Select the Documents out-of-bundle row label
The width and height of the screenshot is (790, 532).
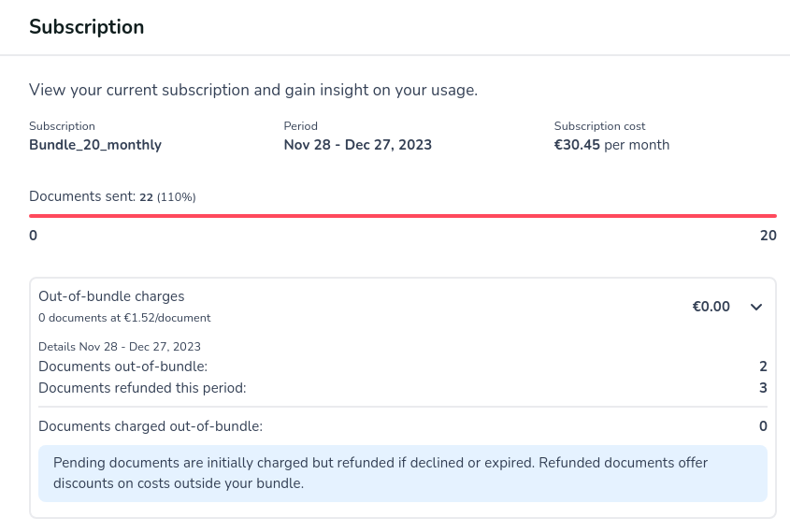click(x=122, y=367)
